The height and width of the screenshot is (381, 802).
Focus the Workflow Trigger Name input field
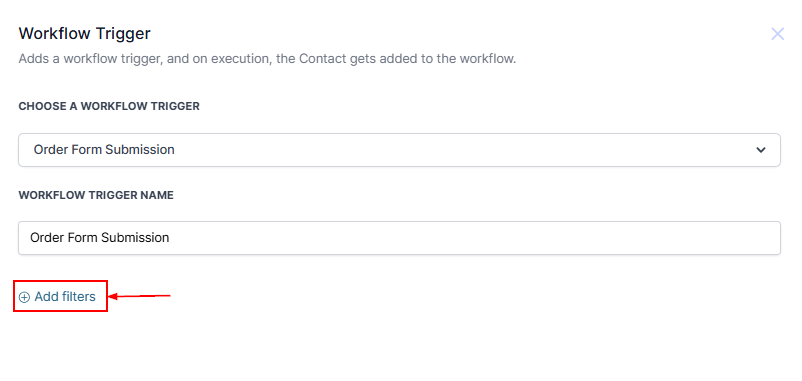coord(399,238)
